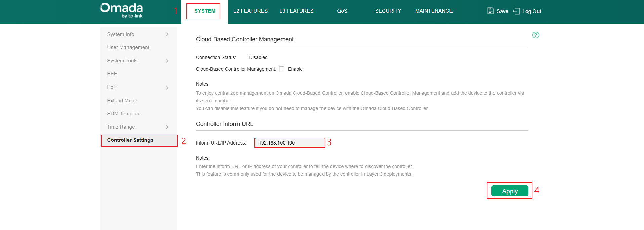Open PoE sidebar item
Screen dimensions: 644x230
pos(112,87)
